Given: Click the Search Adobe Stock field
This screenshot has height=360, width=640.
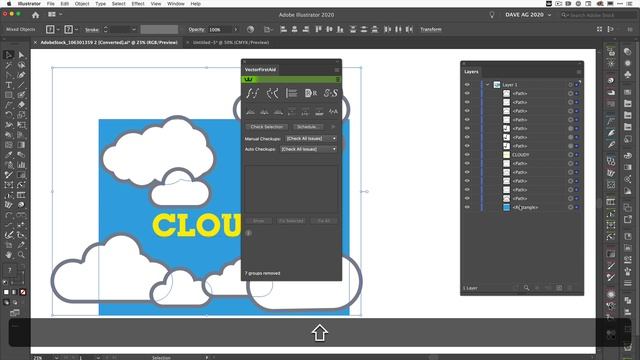Looking at the screenshot, I should coord(598,15).
